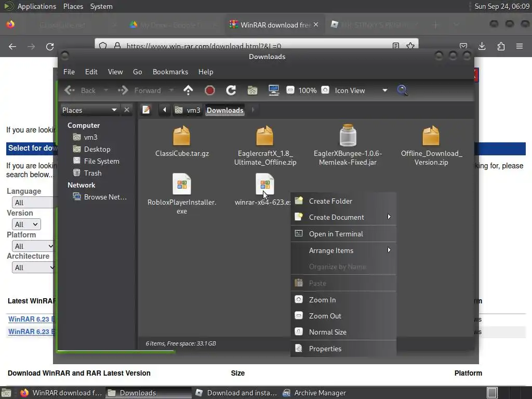Open the first WinRAR 6.23 download link
The image size is (532, 399).
[31, 320]
